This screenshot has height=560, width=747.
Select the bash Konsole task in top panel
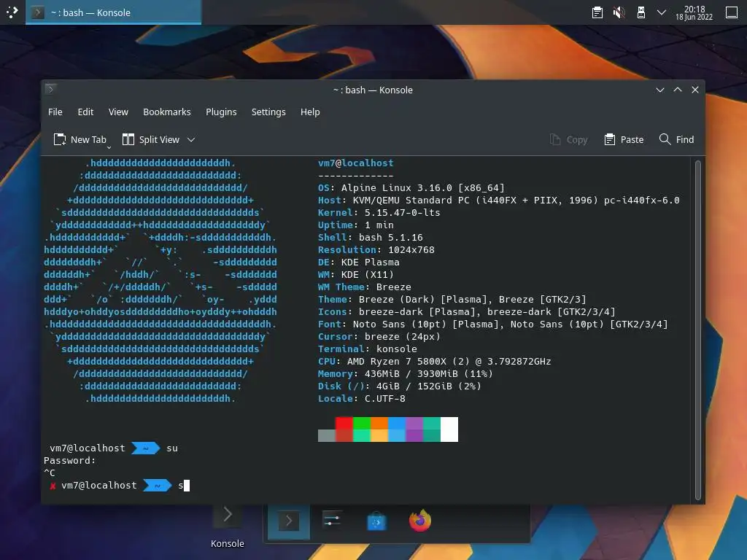(113, 12)
